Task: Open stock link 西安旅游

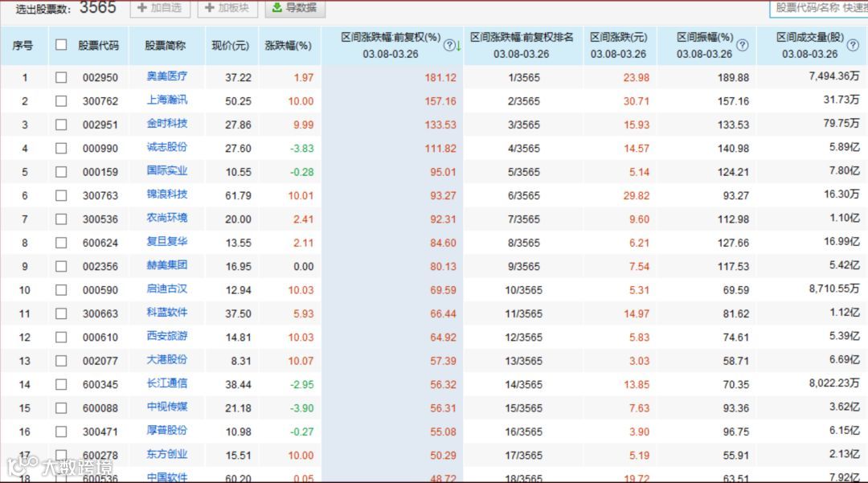Action: [x=166, y=337]
